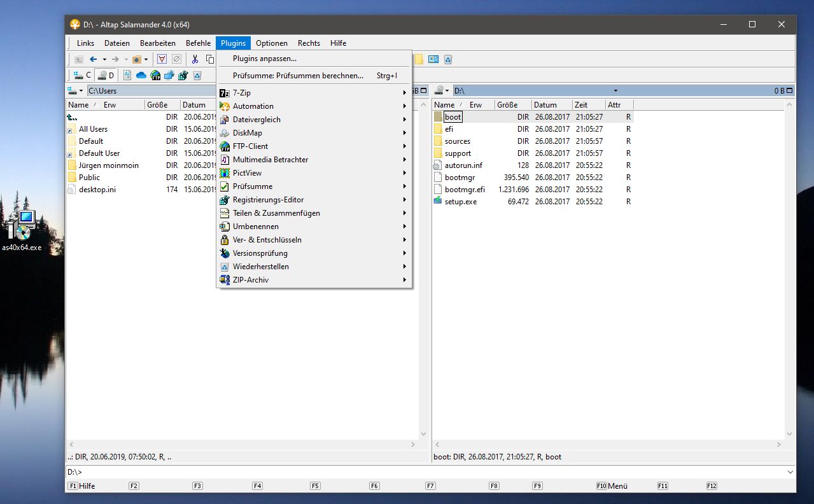Open the hot paths folder icon
The height and width of the screenshot is (504, 814).
[x=137, y=59]
